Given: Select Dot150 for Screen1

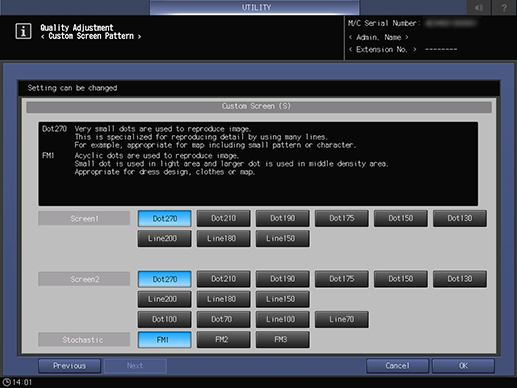Looking at the screenshot, I should click(x=401, y=218).
